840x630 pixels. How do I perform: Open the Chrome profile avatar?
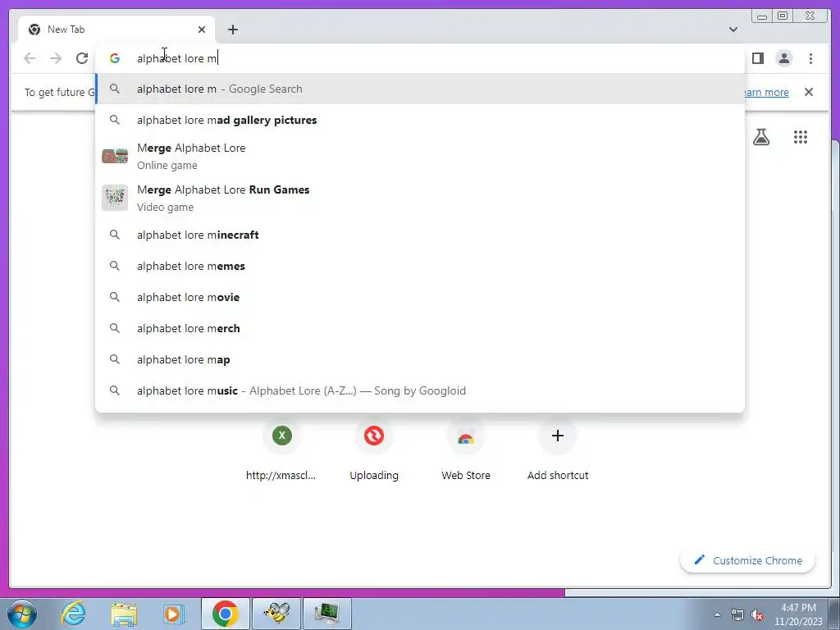click(x=783, y=58)
